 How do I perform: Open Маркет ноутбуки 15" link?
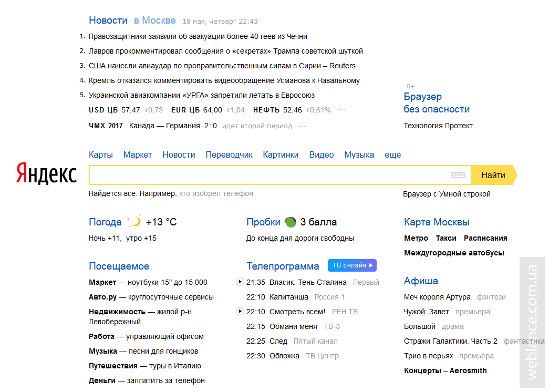[x=148, y=282]
